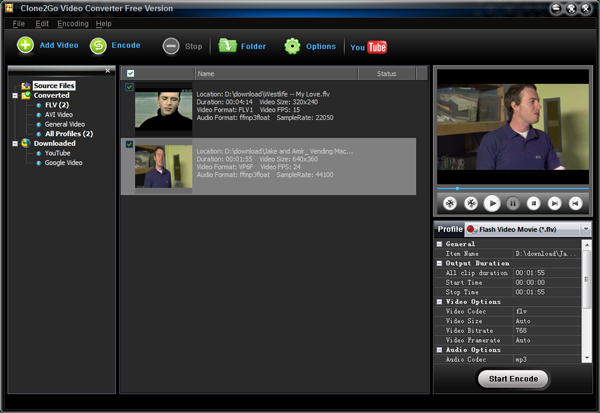Click the second snowflake player button
This screenshot has height=413, width=600.
coord(471,203)
